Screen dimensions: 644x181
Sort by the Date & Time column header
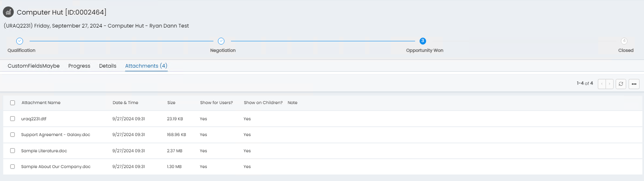coord(125,103)
